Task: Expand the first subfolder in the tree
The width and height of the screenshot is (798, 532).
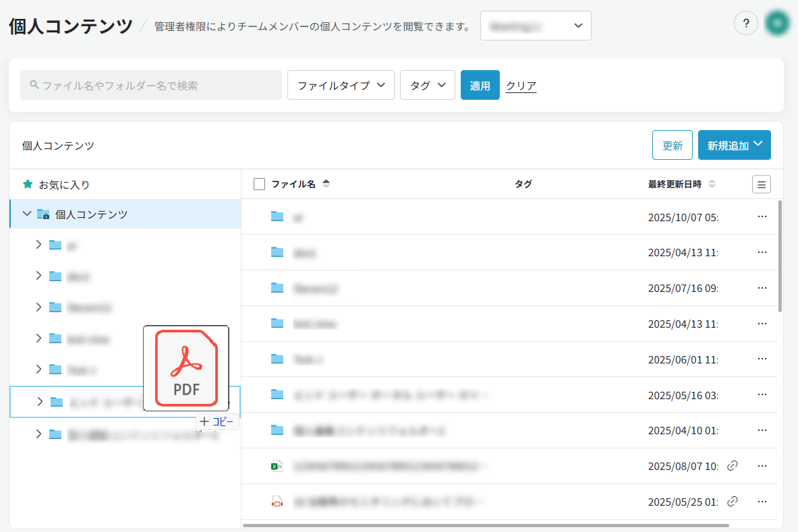Action: [x=38, y=245]
